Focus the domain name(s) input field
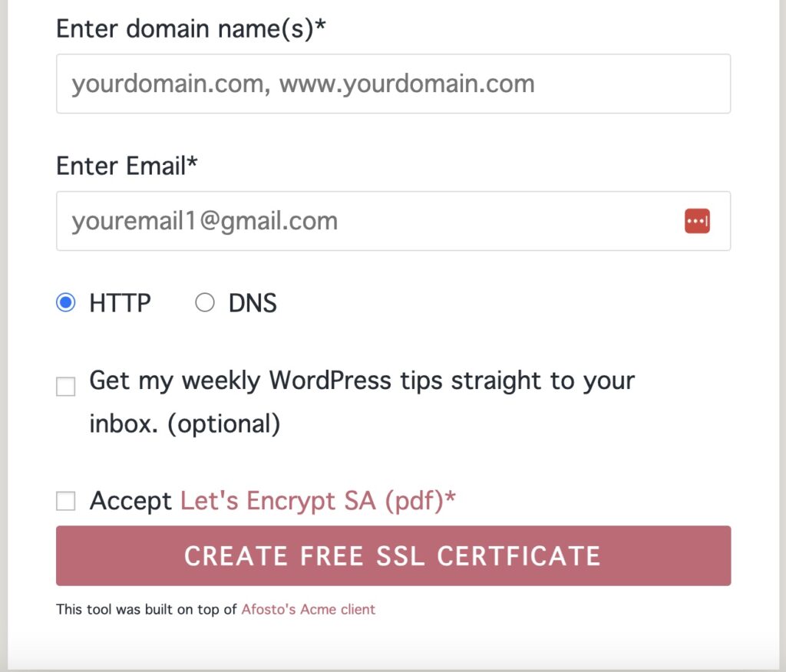The image size is (786, 672). (x=393, y=84)
